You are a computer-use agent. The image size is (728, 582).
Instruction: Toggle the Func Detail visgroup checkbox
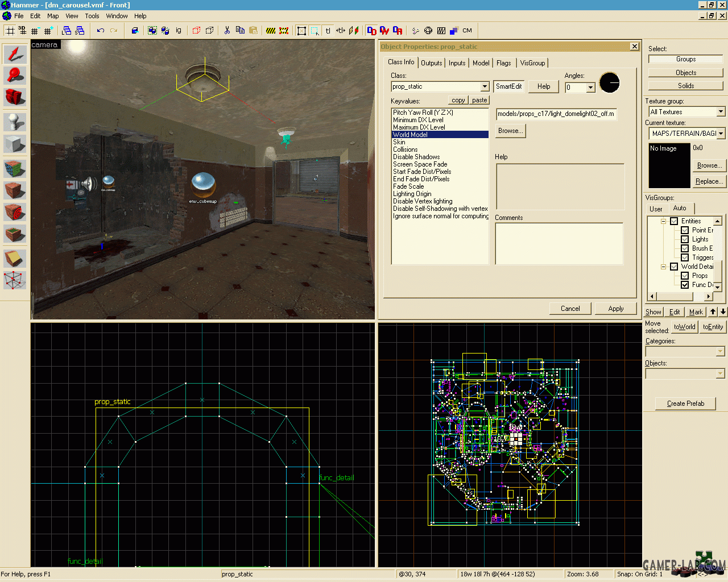point(685,285)
